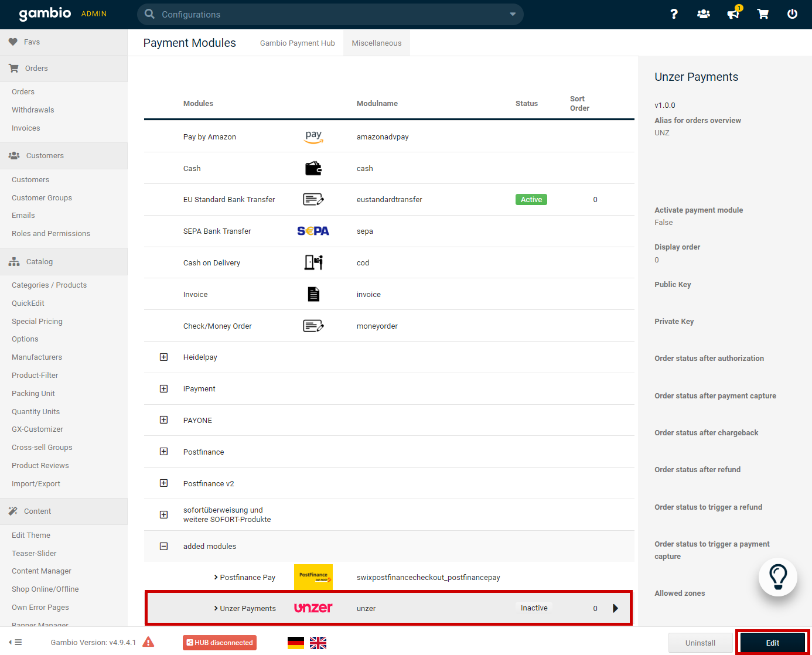Open the Miscellaneous tab
Viewport: 812px width, 655px height.
(x=377, y=43)
